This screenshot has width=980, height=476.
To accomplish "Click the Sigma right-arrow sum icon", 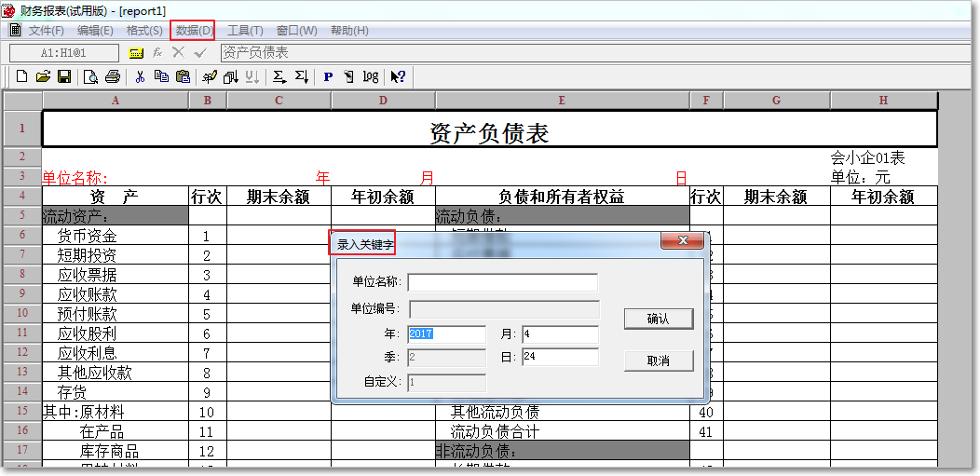I will (x=280, y=76).
